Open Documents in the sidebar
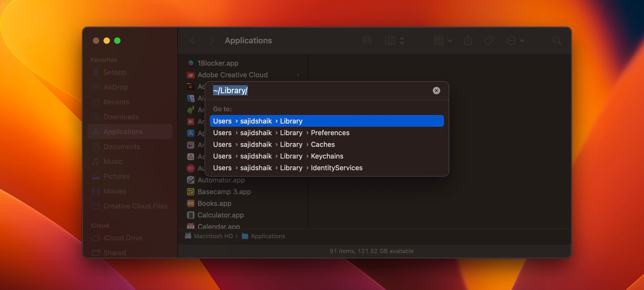644x290 pixels. [x=130, y=147]
